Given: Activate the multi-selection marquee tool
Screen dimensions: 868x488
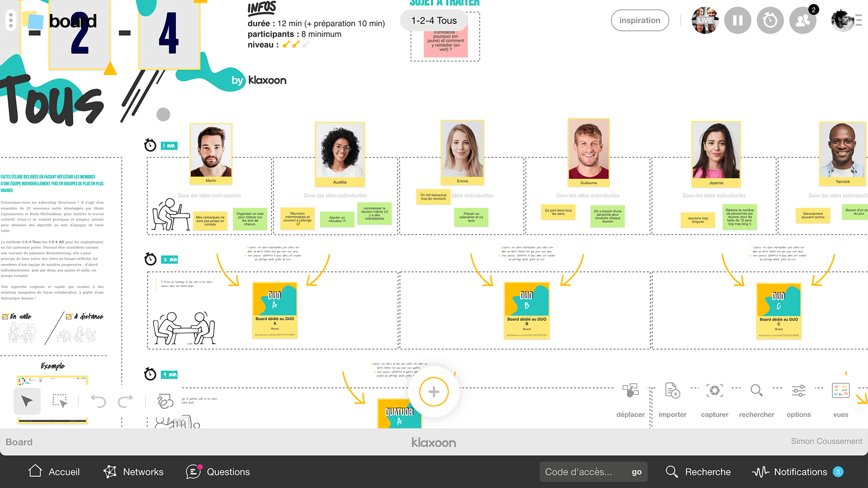Looking at the screenshot, I should coord(60,401).
